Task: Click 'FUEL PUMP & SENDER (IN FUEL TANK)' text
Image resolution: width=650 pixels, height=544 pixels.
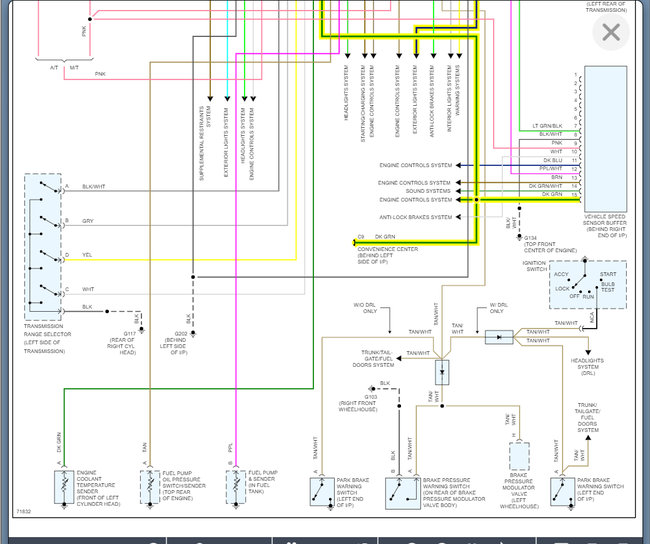Action: tap(263, 482)
